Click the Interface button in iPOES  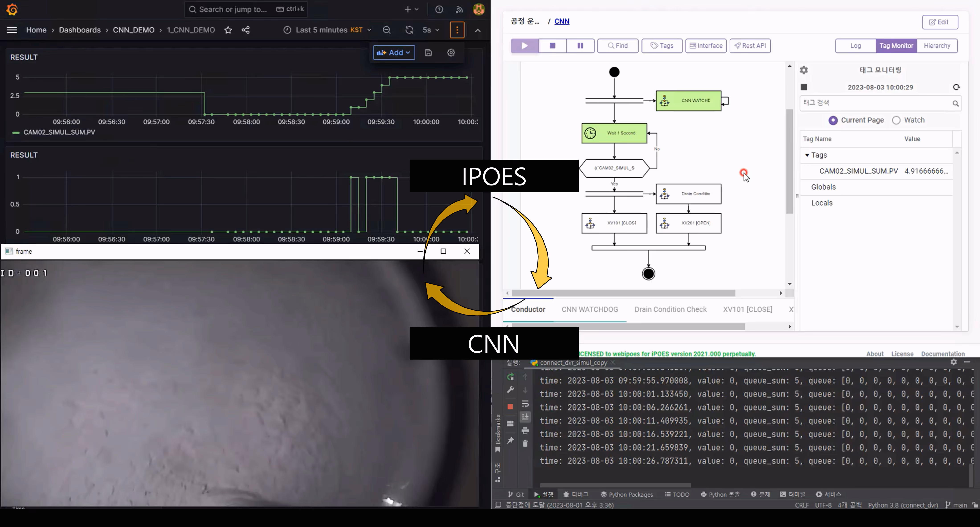click(706, 46)
